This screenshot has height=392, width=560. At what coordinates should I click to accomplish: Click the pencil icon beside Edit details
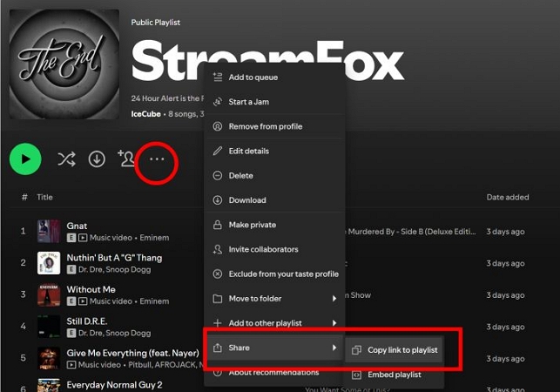point(218,152)
